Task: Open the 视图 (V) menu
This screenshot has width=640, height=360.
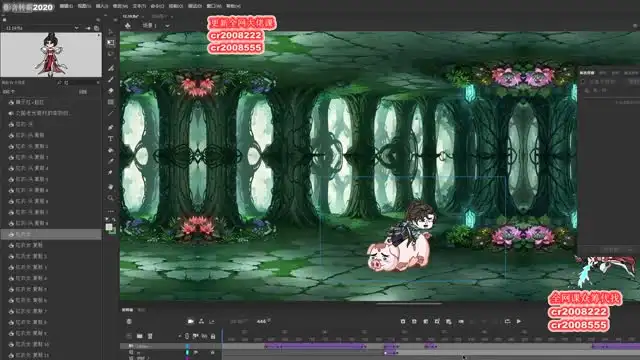Action: (x=84, y=6)
